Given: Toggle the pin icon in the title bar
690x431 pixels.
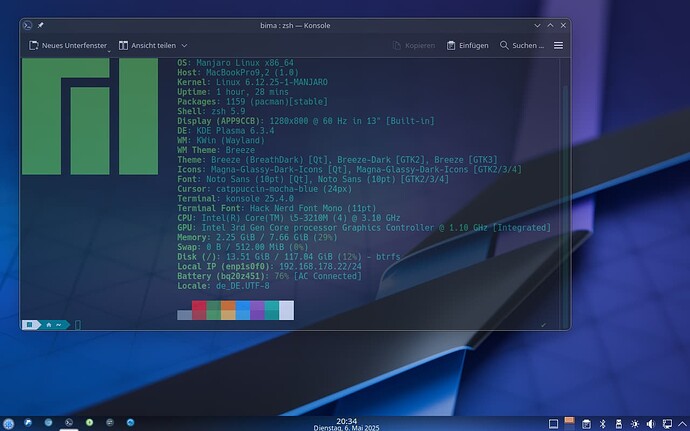Looking at the screenshot, I should click(40, 26).
